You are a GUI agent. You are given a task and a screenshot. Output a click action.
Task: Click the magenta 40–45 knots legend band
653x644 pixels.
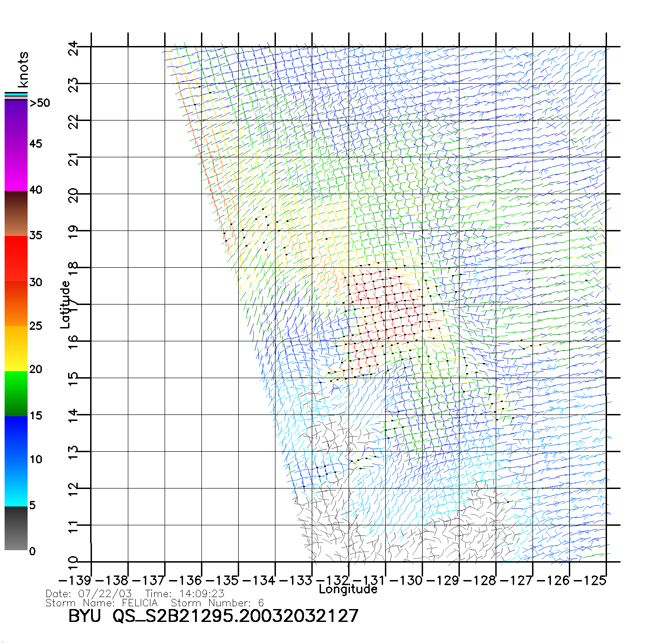[x=16, y=168]
